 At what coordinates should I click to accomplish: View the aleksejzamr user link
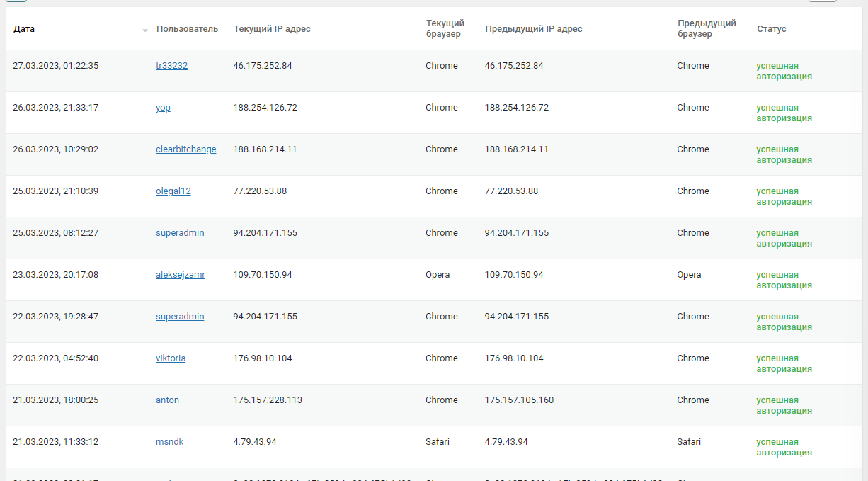tap(180, 275)
